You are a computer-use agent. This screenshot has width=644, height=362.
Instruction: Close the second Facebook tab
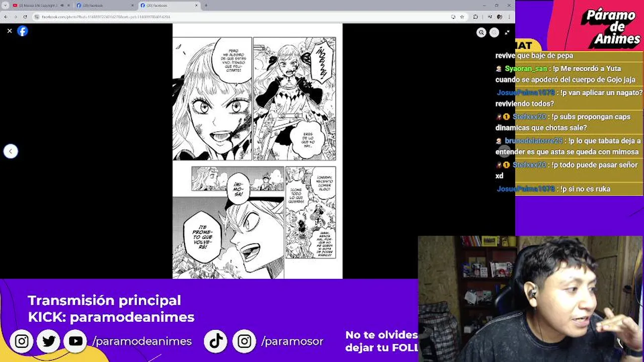(132, 5)
